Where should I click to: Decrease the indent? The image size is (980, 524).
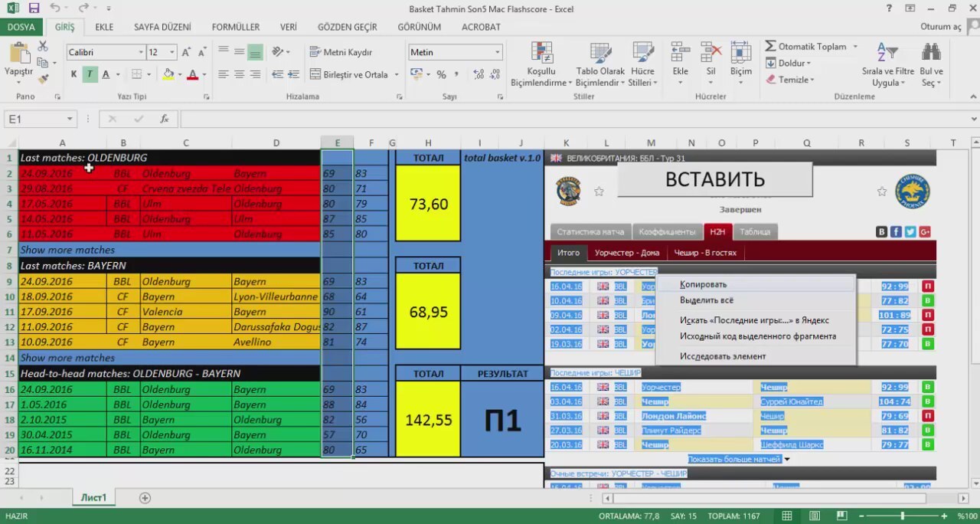pos(276,74)
